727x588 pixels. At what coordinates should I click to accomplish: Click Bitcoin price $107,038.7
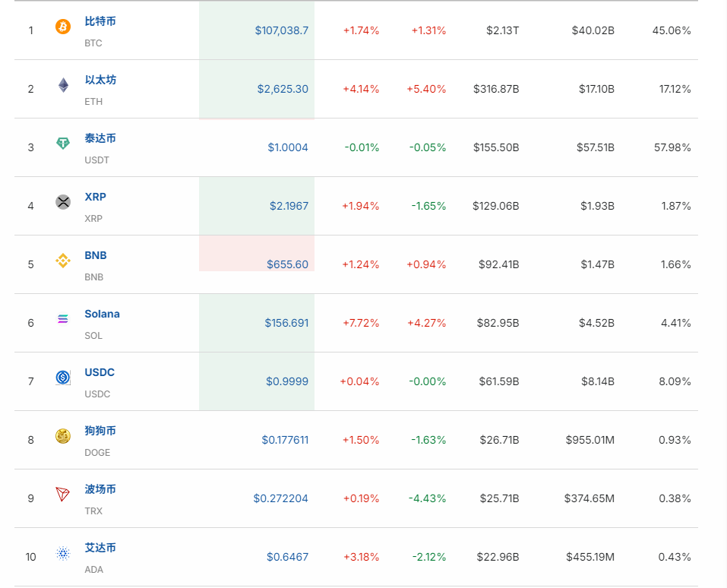[x=281, y=30]
